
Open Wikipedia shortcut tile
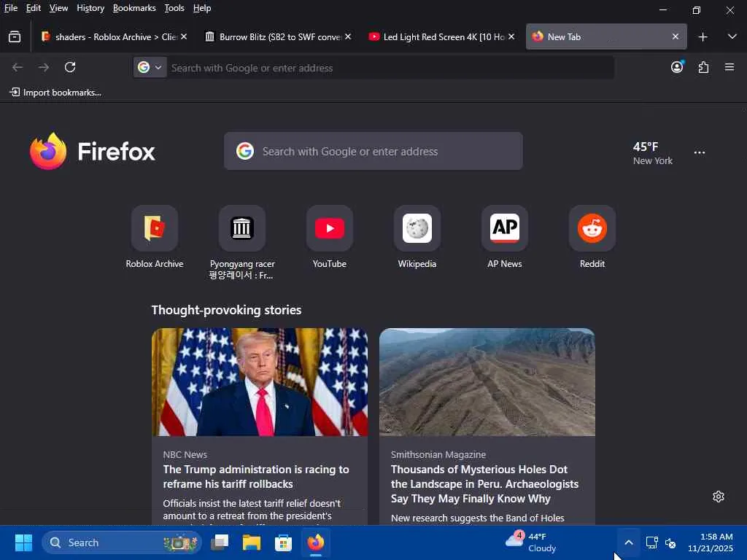[417, 228]
